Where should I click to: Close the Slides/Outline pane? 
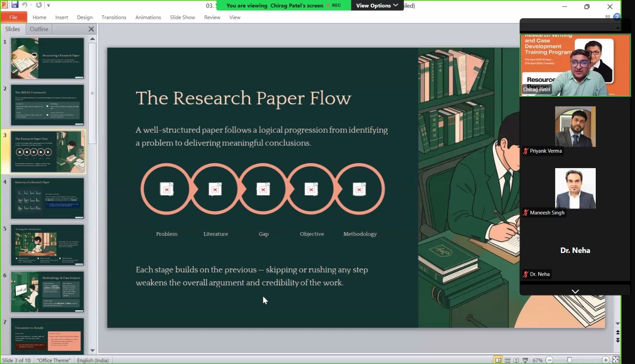coord(91,29)
